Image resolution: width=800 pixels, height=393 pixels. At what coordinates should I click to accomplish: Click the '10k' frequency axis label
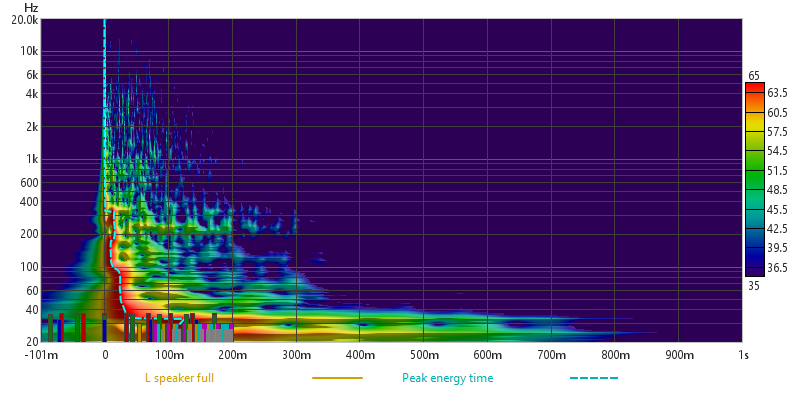[30, 51]
